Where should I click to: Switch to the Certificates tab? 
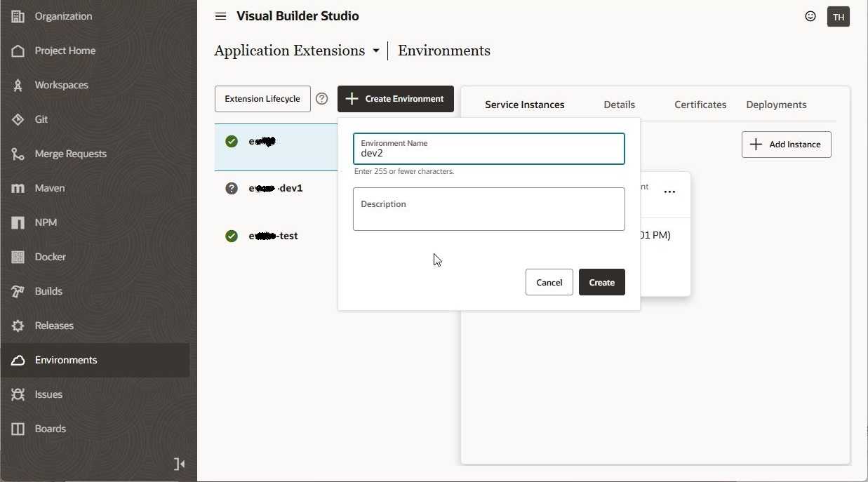pyautogui.click(x=700, y=105)
